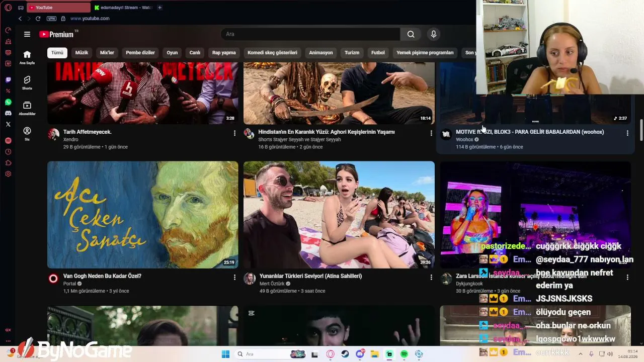Viewport: 644px width, 362px height.
Task: Open Abonelikler subscriptions in sidebar
Action: coord(27,108)
